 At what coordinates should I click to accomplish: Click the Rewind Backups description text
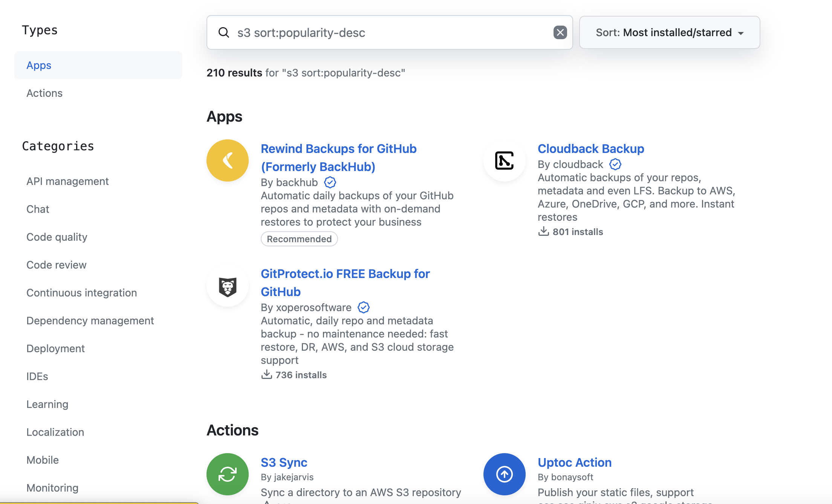(x=357, y=209)
